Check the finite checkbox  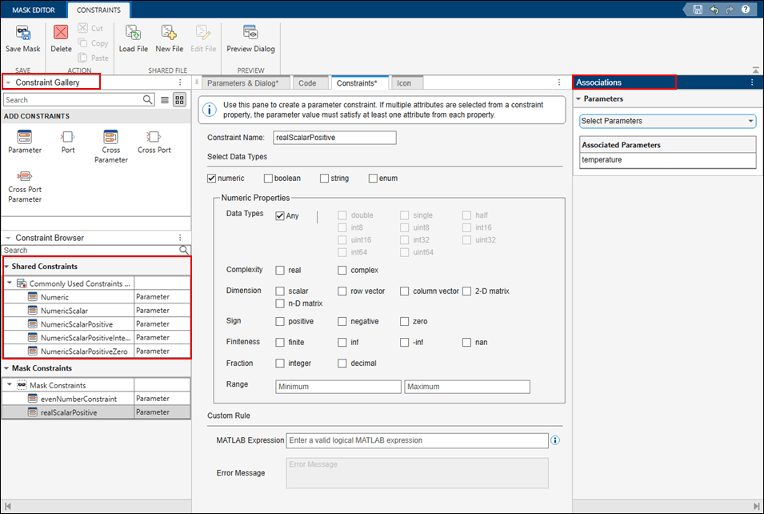[x=280, y=342]
